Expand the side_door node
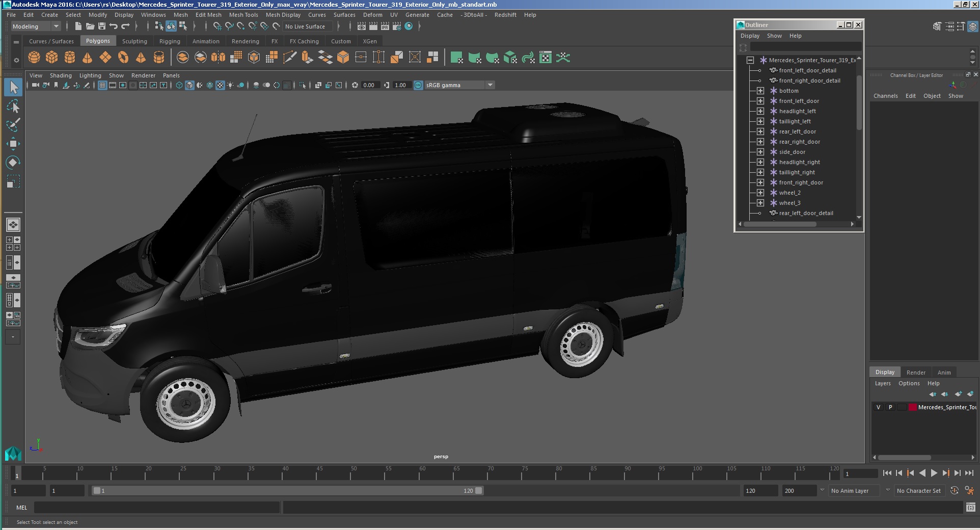This screenshot has width=980, height=530. click(x=760, y=152)
